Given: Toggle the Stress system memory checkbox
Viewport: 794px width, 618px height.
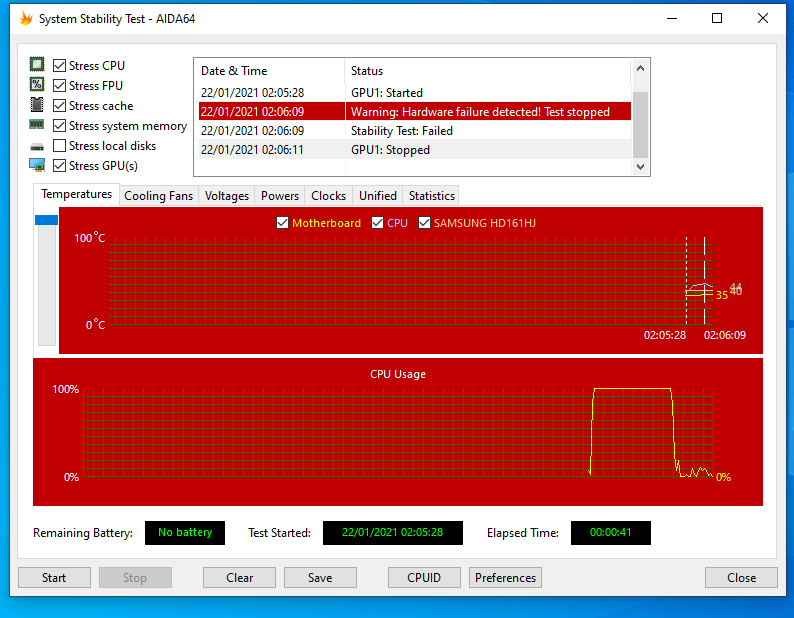Looking at the screenshot, I should coord(59,126).
